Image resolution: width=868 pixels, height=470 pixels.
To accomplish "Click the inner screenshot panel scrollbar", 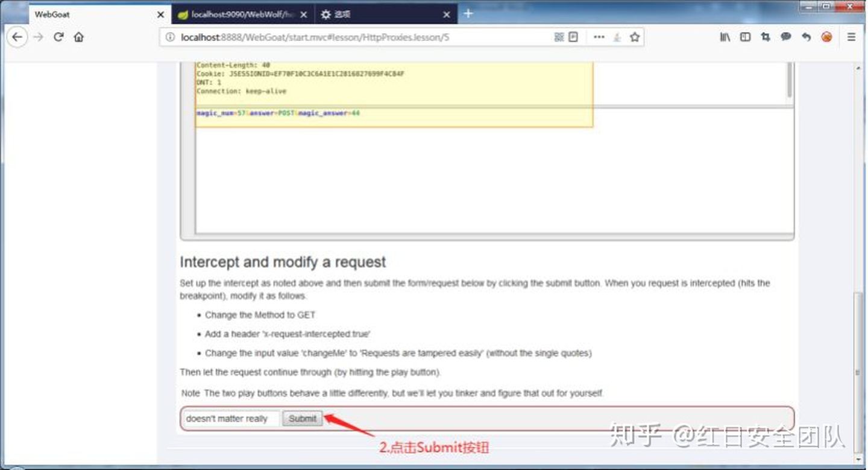I will pos(789,80).
